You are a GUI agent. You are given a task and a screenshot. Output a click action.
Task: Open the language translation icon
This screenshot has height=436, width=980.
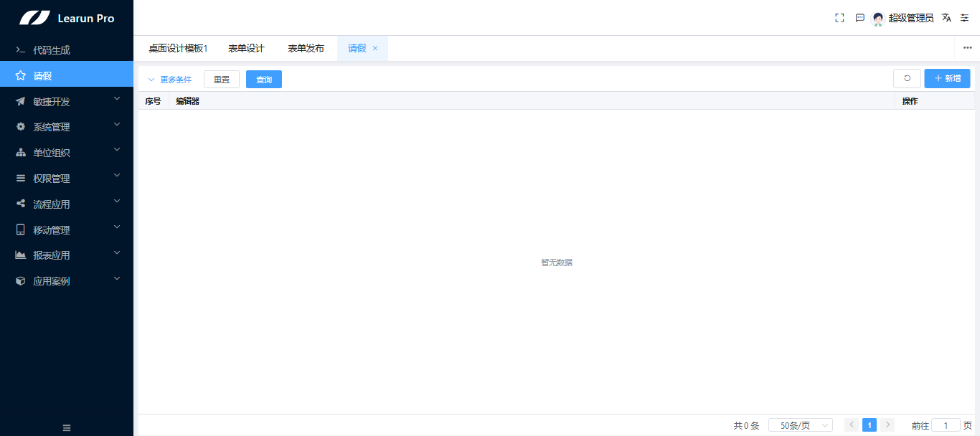pyautogui.click(x=946, y=18)
